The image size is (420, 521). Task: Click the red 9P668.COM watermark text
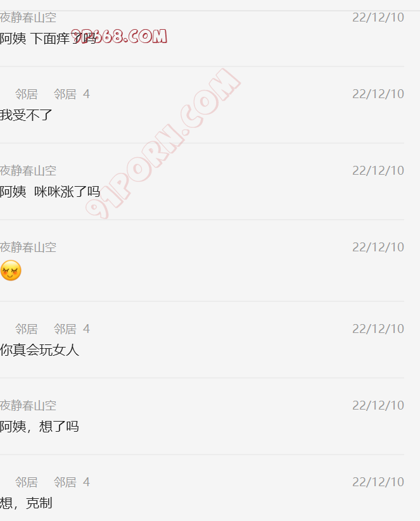(118, 36)
